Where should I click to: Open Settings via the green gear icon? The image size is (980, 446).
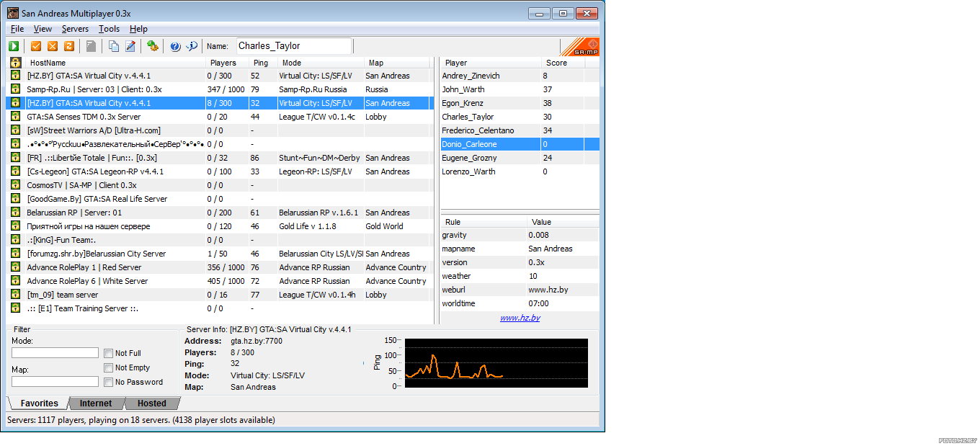coord(152,46)
